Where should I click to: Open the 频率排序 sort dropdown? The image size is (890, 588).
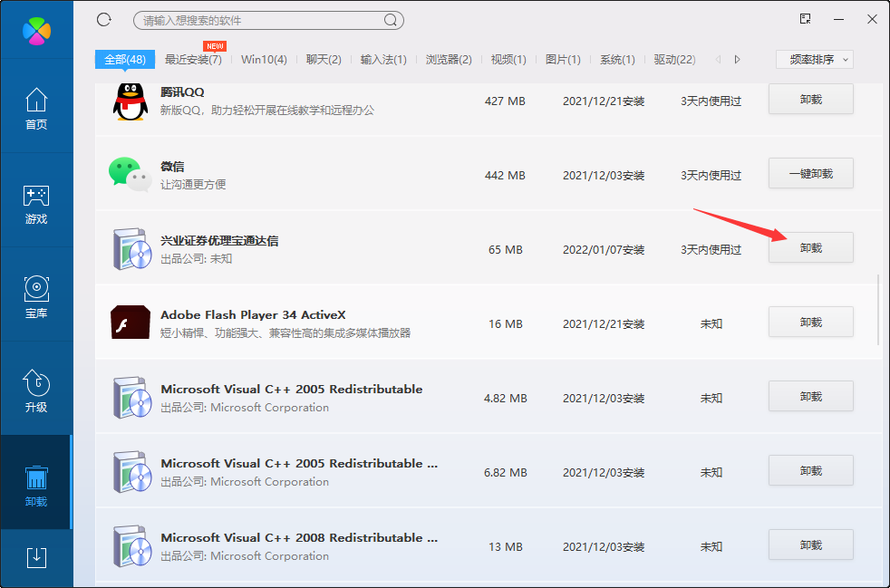pos(815,60)
